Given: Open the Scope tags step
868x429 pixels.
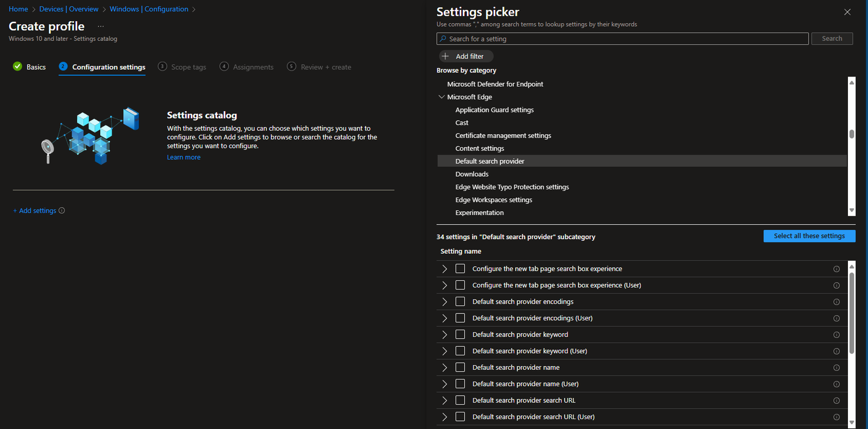Looking at the screenshot, I should (182, 67).
